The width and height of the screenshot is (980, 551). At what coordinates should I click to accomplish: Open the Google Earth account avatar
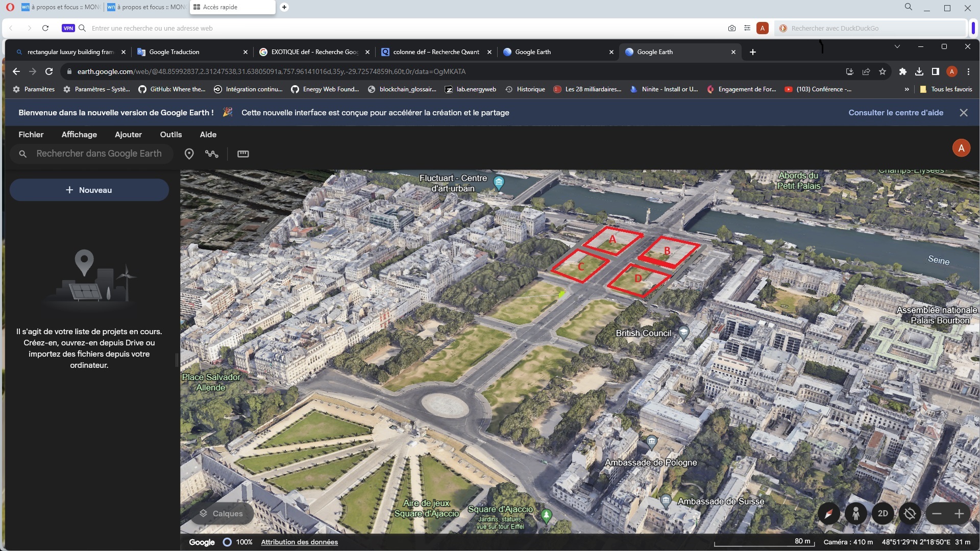(x=961, y=148)
